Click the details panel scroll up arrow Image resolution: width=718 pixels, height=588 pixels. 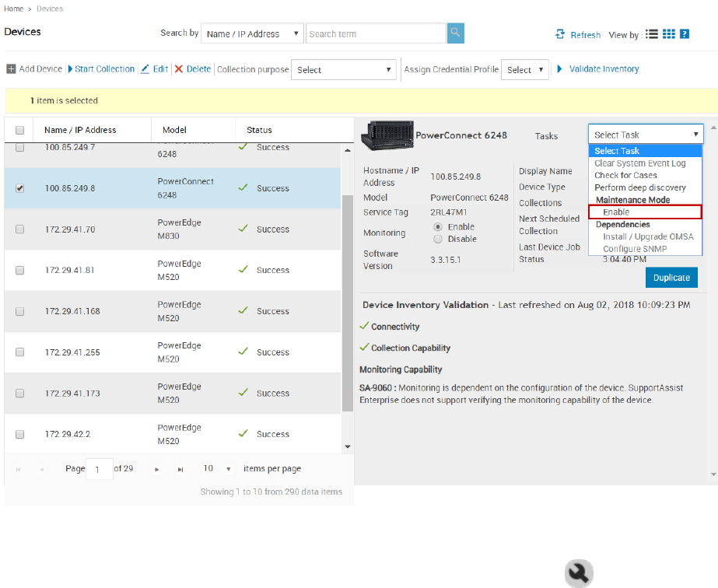(713, 128)
